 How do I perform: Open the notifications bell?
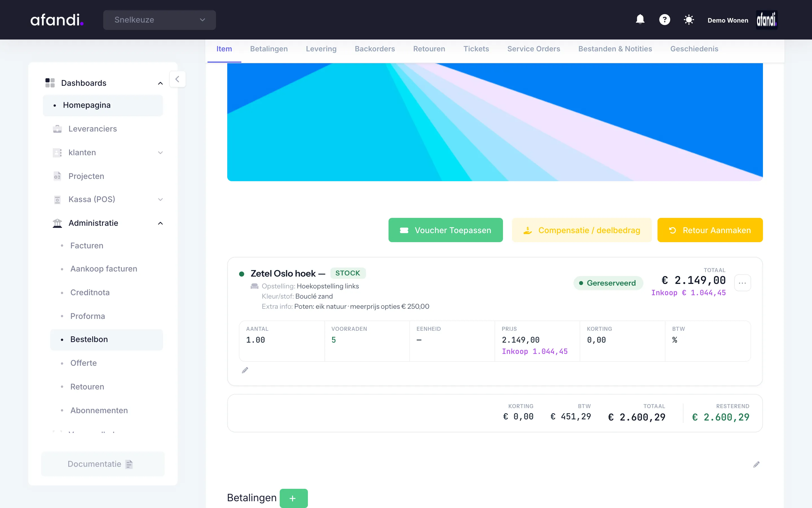640,19
